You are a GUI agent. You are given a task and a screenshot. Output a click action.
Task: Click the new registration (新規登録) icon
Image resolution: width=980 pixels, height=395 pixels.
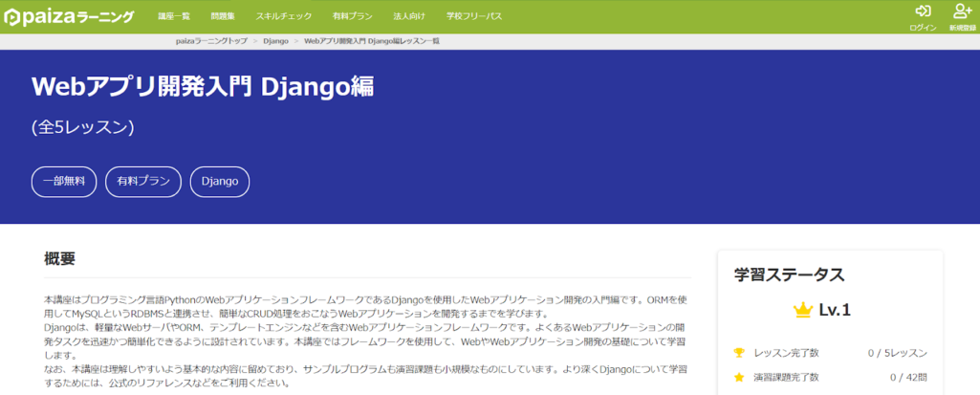[x=962, y=11]
